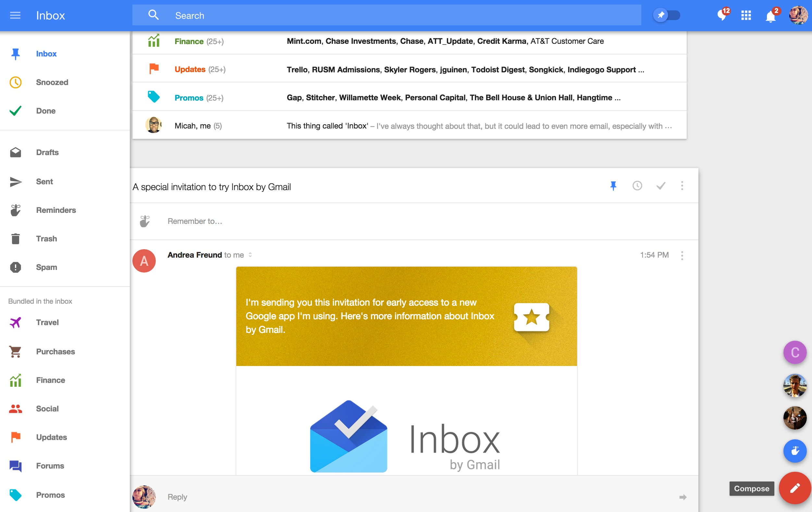The width and height of the screenshot is (812, 512).
Task: Click the 1:54 PM message timestamp
Action: tap(654, 255)
